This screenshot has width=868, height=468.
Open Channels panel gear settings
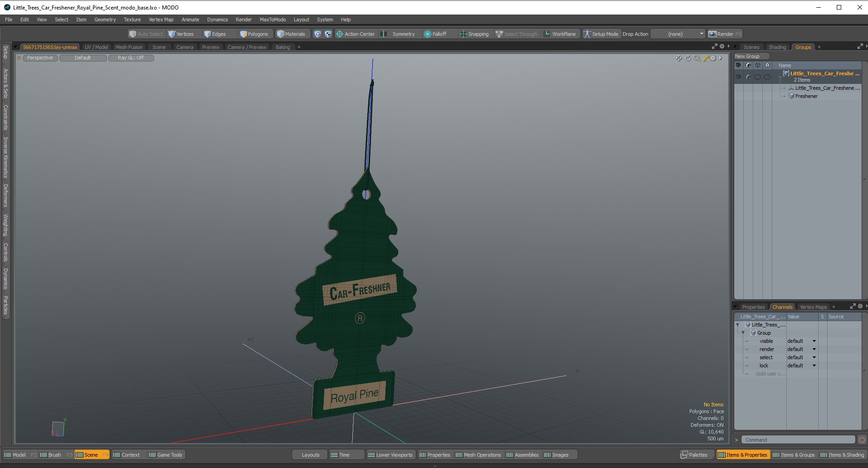860,306
